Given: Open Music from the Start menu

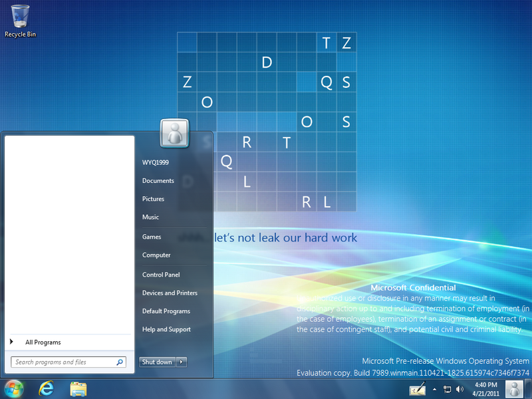Looking at the screenshot, I should tap(151, 217).
